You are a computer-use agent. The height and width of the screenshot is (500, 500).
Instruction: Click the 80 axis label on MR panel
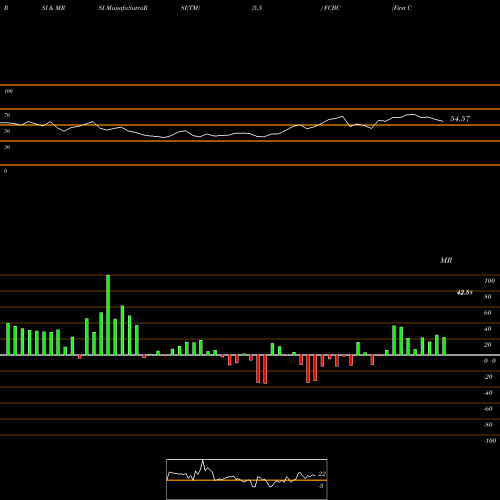[488, 297]
